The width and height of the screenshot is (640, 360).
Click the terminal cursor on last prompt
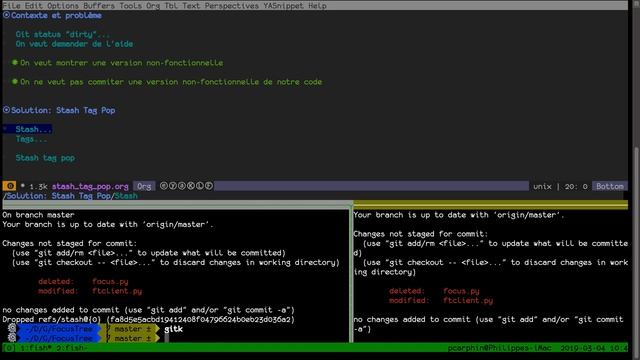click(x=167, y=338)
